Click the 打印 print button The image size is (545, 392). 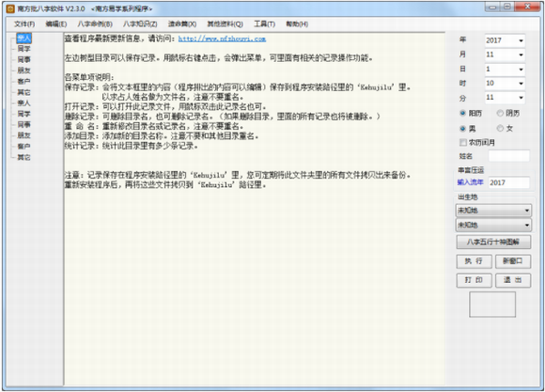pos(474,280)
